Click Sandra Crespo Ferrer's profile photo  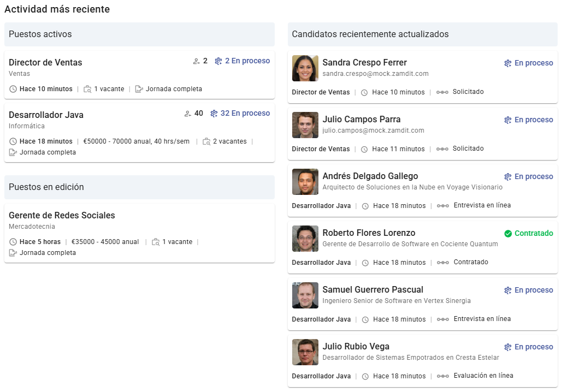[x=305, y=68]
